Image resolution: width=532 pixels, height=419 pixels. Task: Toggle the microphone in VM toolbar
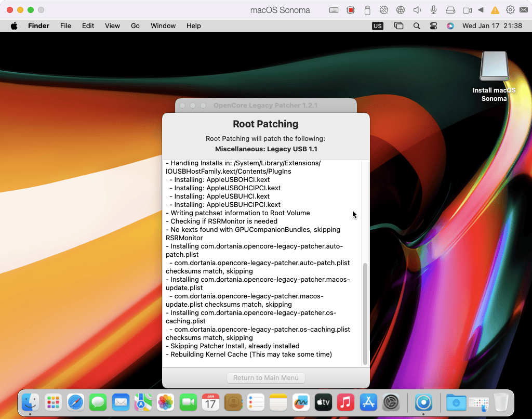tap(433, 10)
